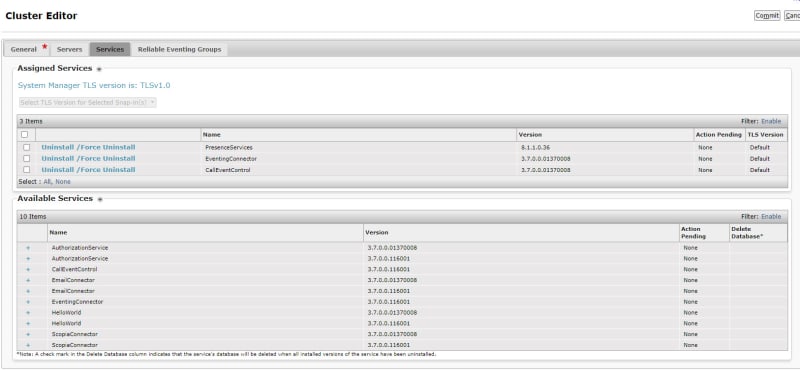Click the Delete Database footnote note text
Screen dimensions: 800x371
226,354
